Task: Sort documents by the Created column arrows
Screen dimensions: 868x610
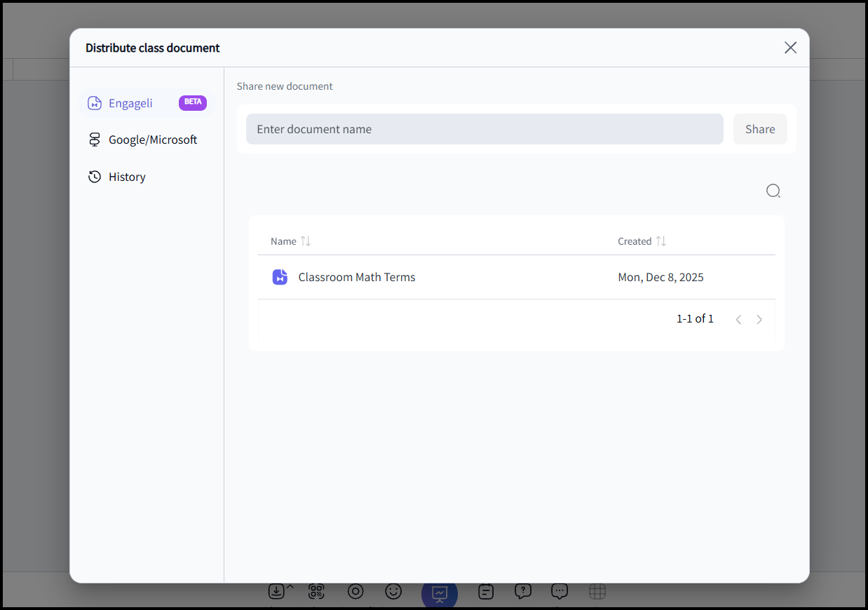Action: (x=660, y=241)
